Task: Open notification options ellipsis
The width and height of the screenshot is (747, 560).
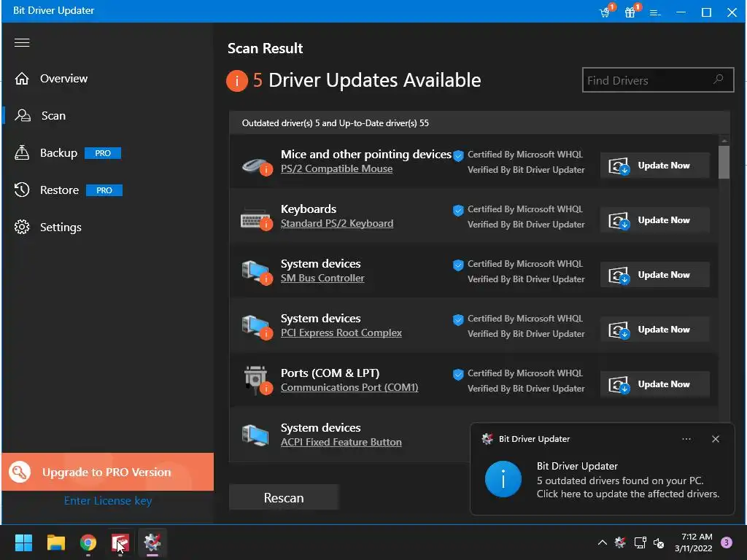Action: pyautogui.click(x=686, y=439)
